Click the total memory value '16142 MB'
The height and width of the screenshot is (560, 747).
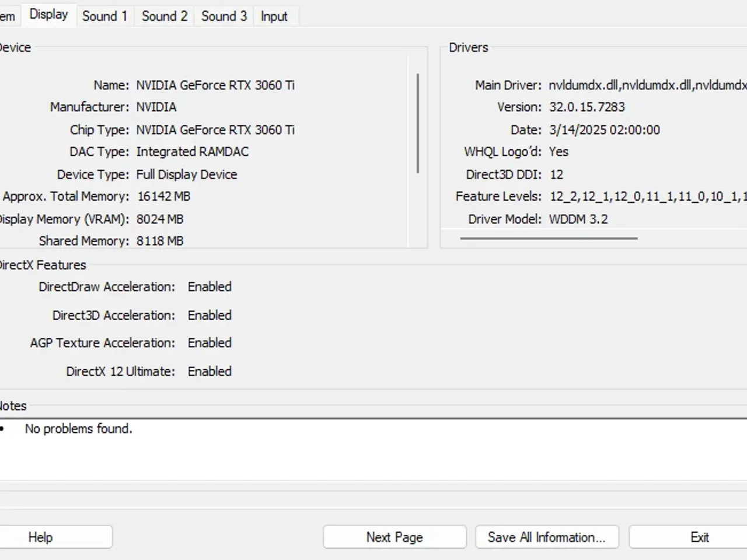(164, 197)
